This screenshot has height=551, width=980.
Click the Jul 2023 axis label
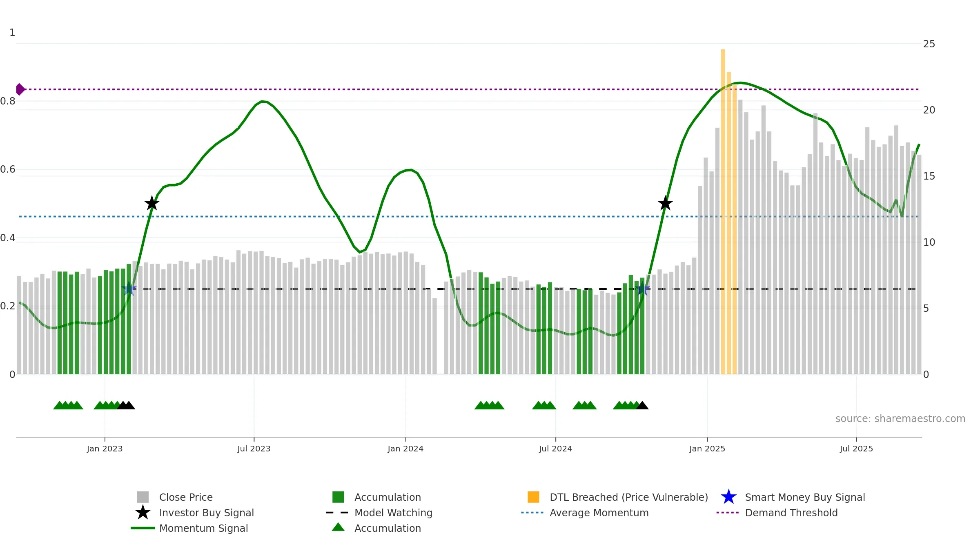(254, 449)
